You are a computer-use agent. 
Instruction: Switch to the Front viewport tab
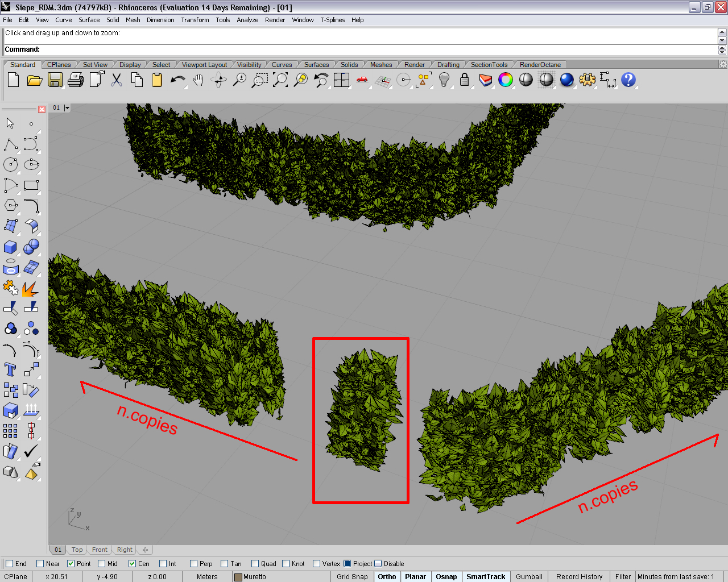pos(100,550)
